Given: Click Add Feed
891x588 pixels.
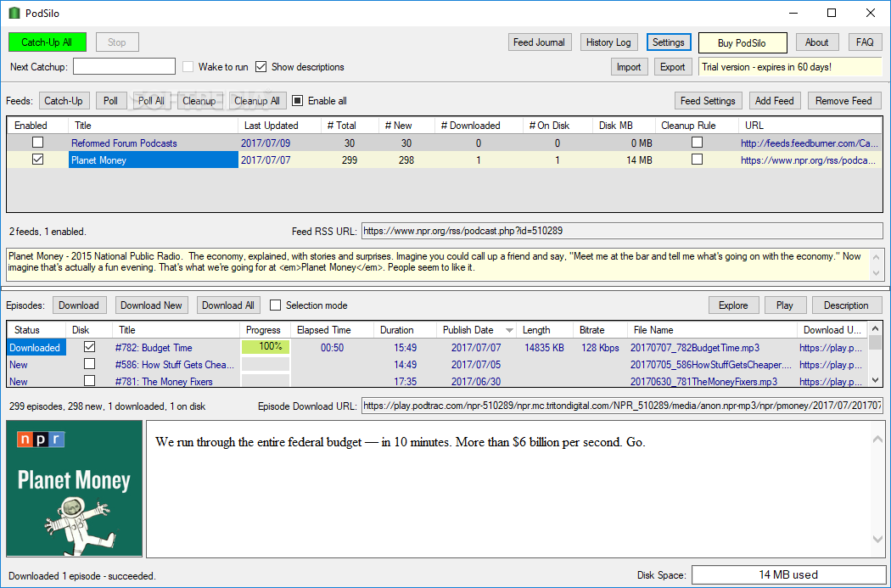Looking at the screenshot, I should (x=775, y=101).
